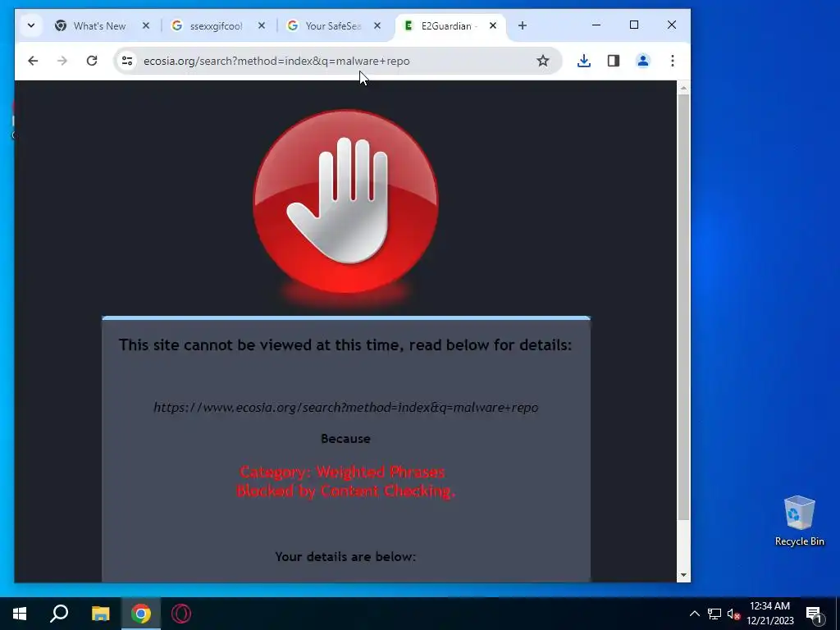Select the Recycle Bin desktop icon
Viewport: 840px width, 630px height.
[x=799, y=521]
